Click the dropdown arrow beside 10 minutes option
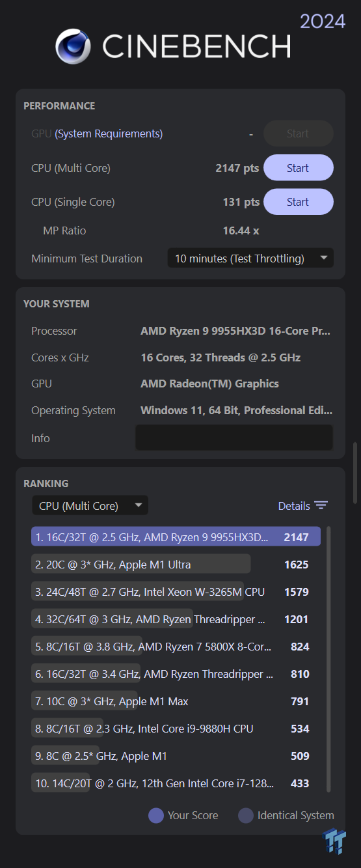The image size is (361, 868). (324, 259)
